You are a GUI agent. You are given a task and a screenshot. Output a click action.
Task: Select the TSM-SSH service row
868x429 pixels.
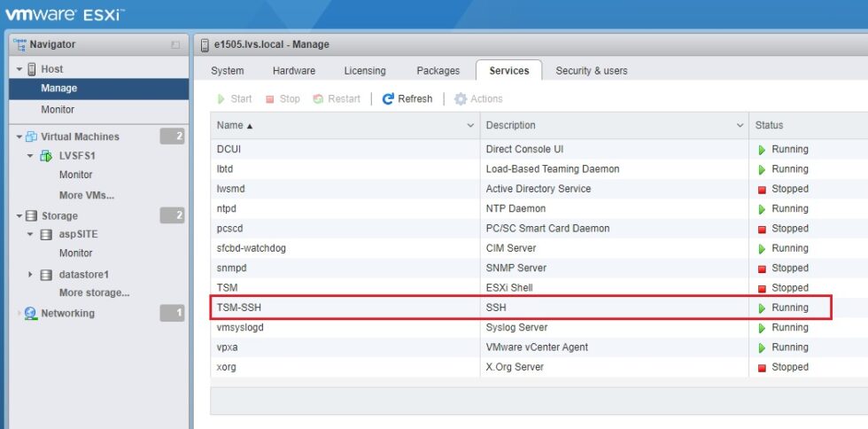(521, 308)
